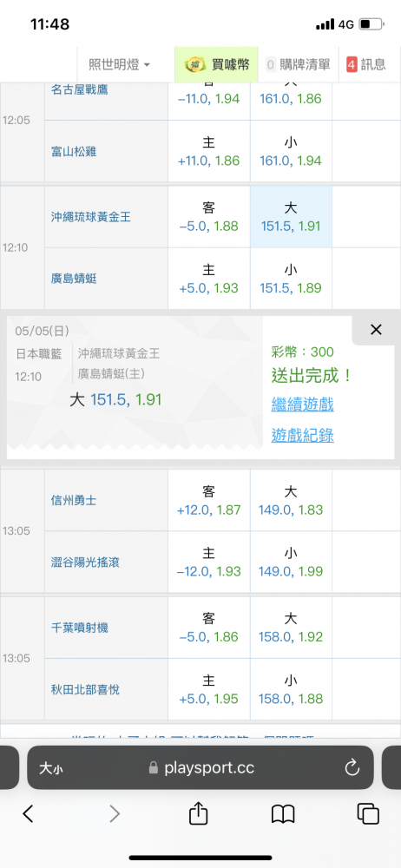Click the 繼續遊戲 link
The image size is (401, 868).
click(x=302, y=404)
